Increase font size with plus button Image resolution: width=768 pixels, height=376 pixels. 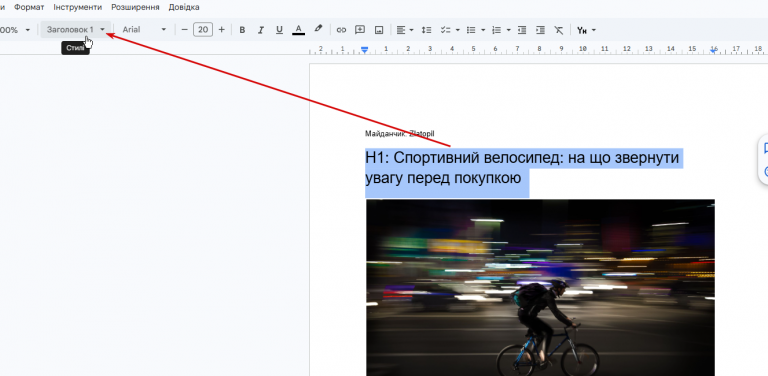221,30
